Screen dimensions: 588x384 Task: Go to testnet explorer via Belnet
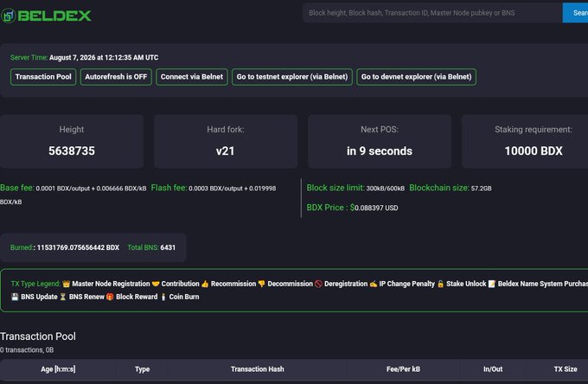tap(292, 77)
